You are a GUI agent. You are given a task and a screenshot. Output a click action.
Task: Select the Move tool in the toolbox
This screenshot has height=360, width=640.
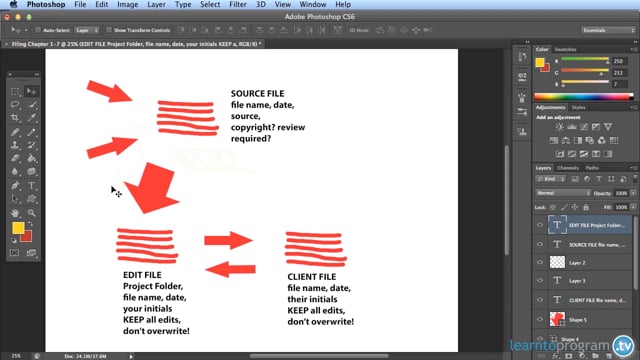[31, 91]
